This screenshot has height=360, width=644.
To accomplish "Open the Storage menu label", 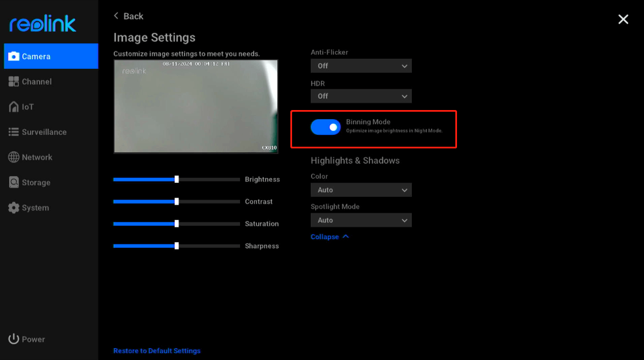I will click(x=36, y=183).
